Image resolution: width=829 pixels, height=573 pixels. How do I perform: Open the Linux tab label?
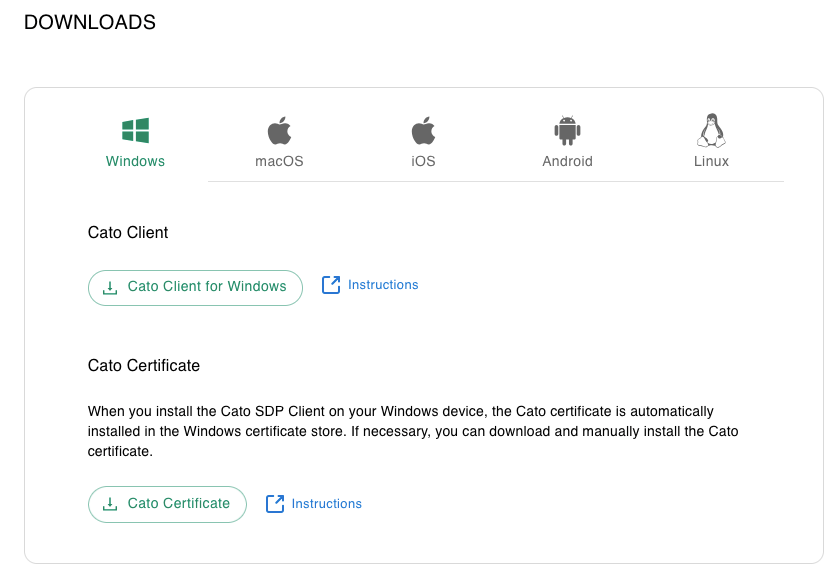[711, 161]
